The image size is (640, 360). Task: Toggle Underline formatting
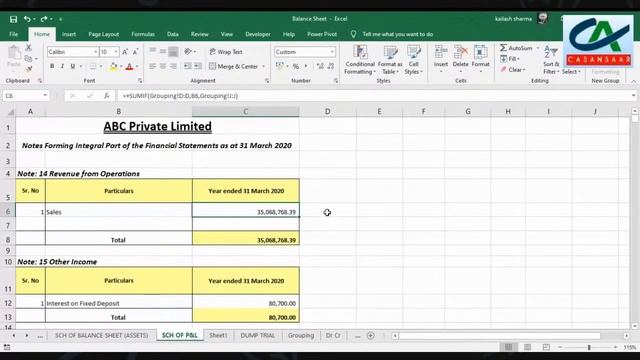73,66
